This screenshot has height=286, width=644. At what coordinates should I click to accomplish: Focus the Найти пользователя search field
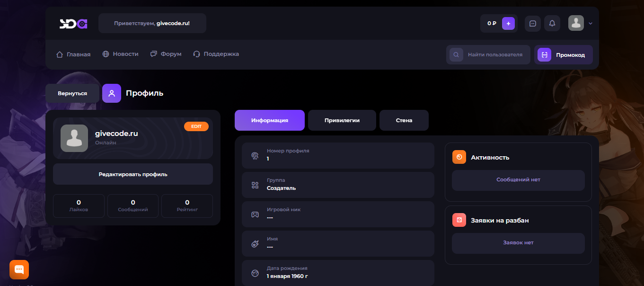tap(494, 54)
